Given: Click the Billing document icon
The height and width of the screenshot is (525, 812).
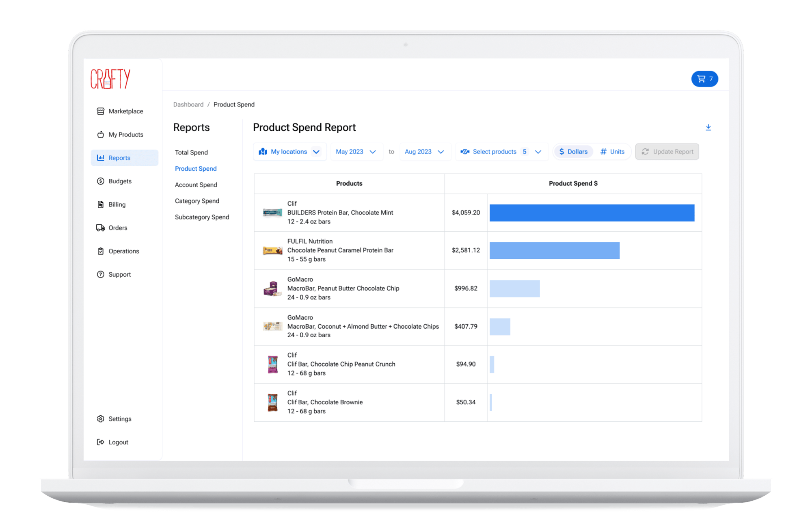Looking at the screenshot, I should (100, 204).
